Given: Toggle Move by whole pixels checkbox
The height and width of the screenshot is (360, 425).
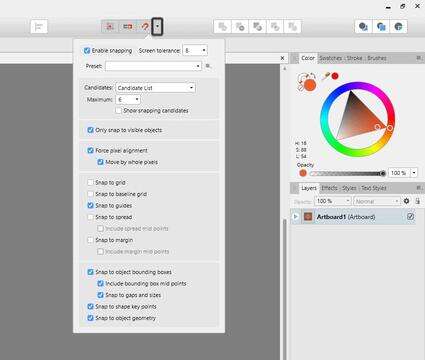Looking at the screenshot, I should [100, 162].
